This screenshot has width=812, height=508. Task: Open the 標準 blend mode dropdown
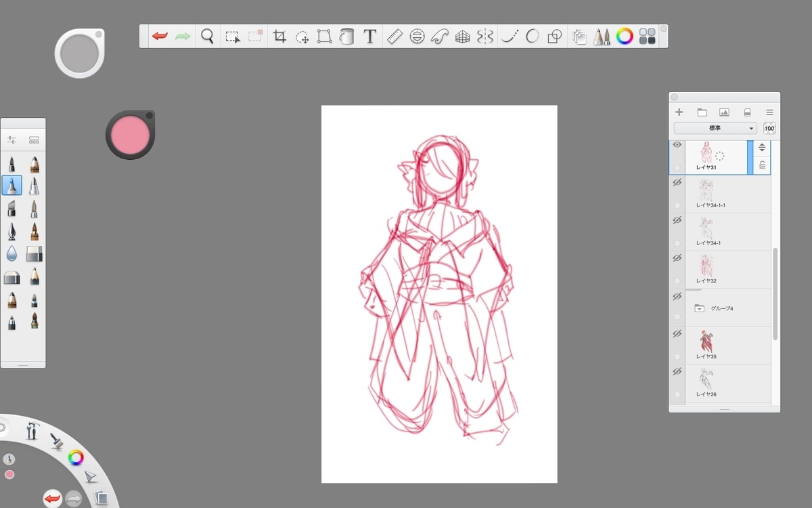coord(716,128)
